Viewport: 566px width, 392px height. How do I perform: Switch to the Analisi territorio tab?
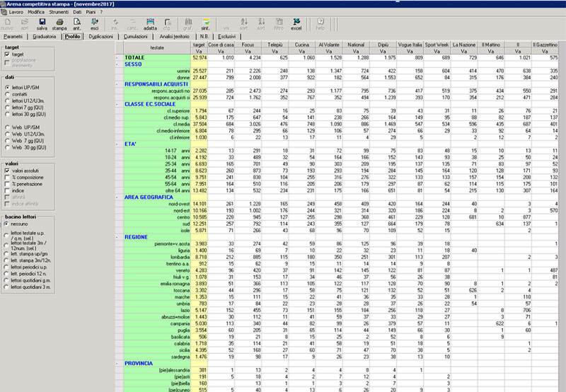pos(175,36)
